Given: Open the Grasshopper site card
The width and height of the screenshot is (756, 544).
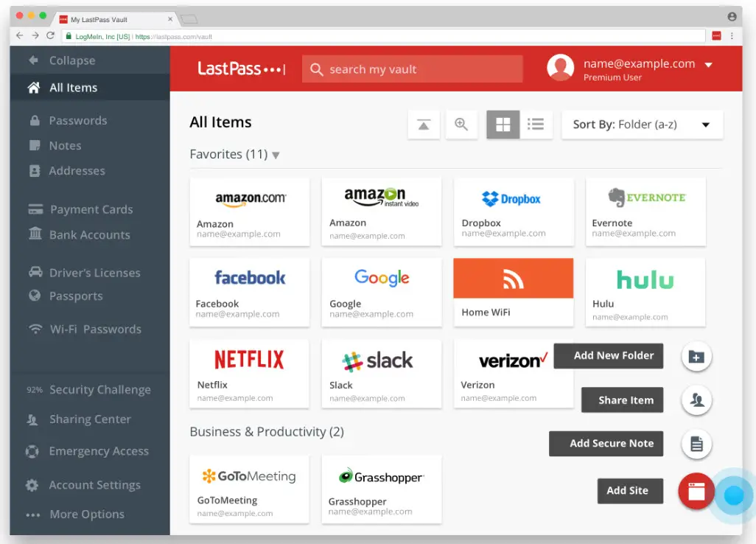Looking at the screenshot, I should 382,489.
